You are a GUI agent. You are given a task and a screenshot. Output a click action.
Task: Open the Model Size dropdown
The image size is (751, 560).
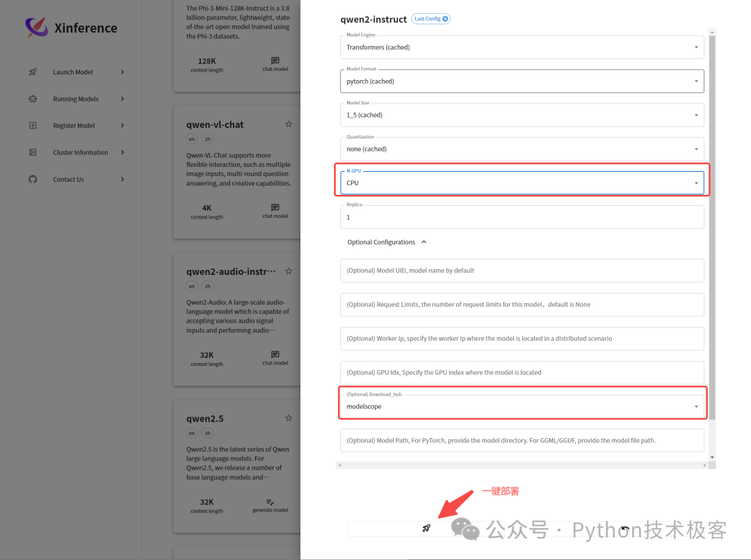[x=522, y=115]
